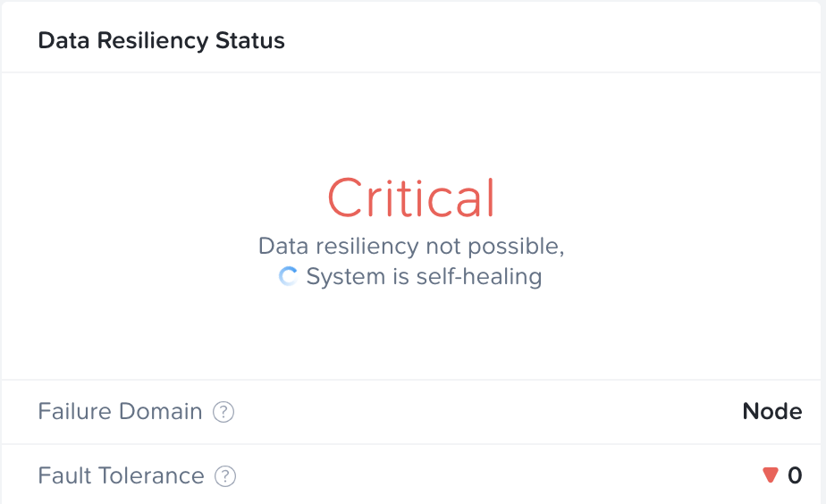Click the word Status in widget header
Screen dimensions: 826x504
[250, 40]
